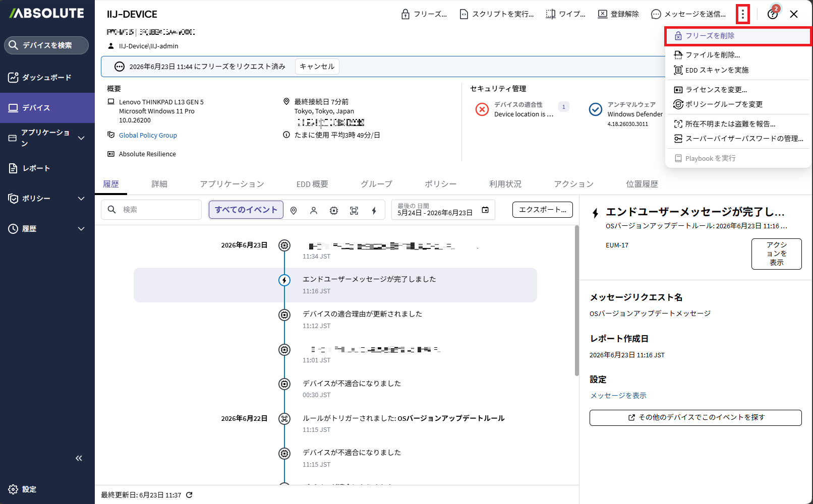Switch to 詳細 tab

point(159,184)
